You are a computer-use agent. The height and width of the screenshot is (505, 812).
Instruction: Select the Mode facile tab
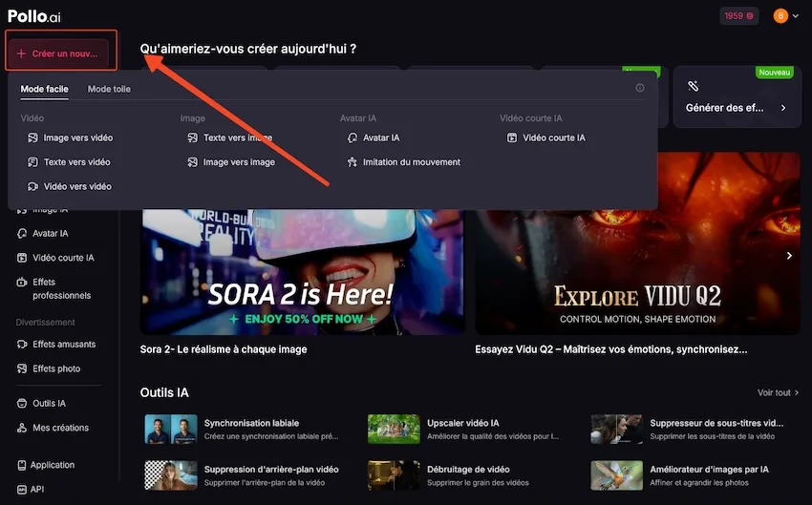click(x=44, y=89)
